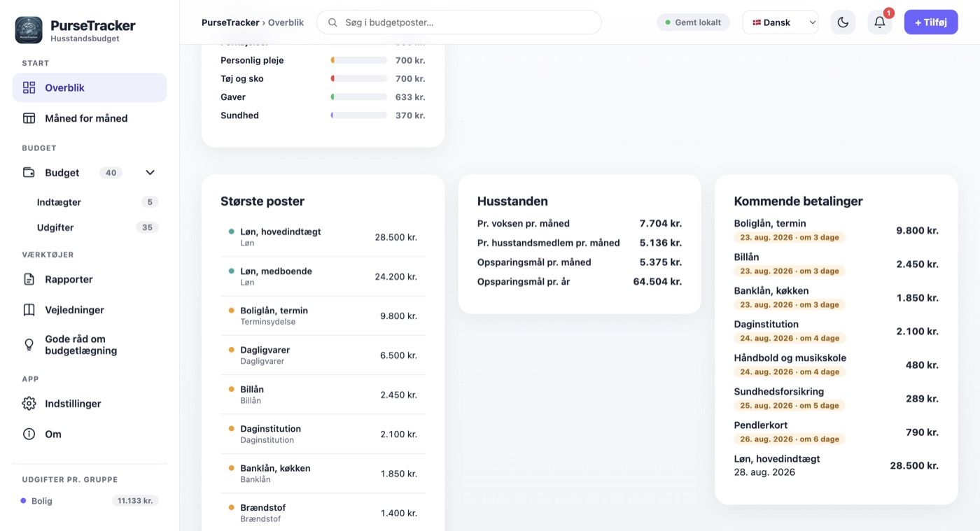980x531 pixels.
Task: Select Banklån, køkken in Største poster
Action: point(323,474)
